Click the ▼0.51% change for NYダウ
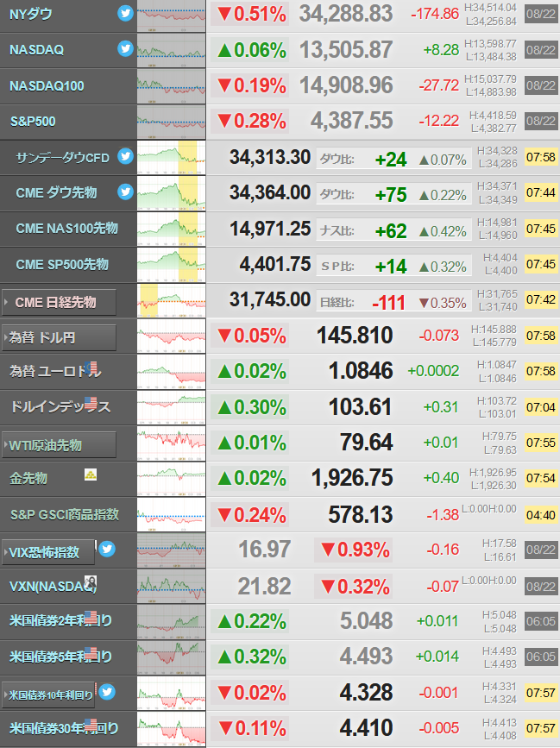Screen dimensions: 560x748 pyautogui.click(x=252, y=15)
